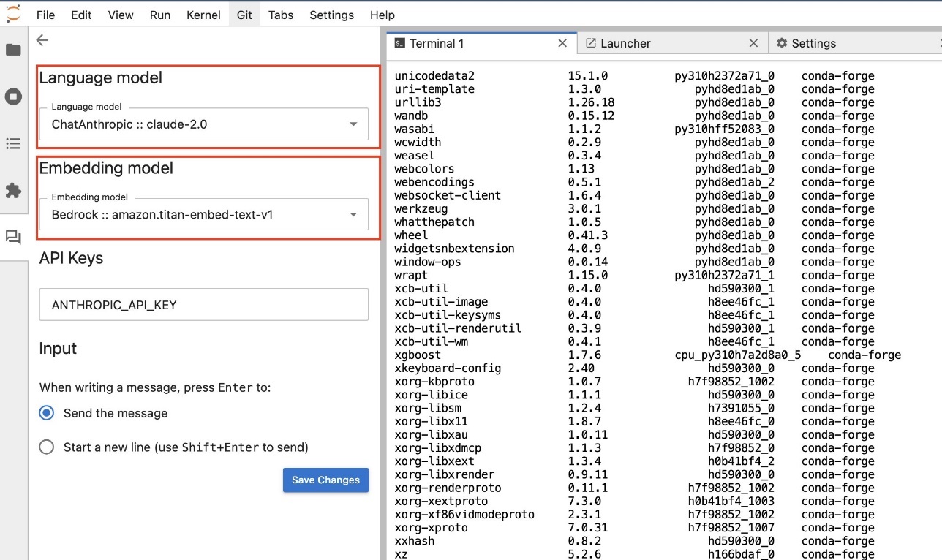
Task: Open the Table of Contents sidebar icon
Action: [13, 143]
